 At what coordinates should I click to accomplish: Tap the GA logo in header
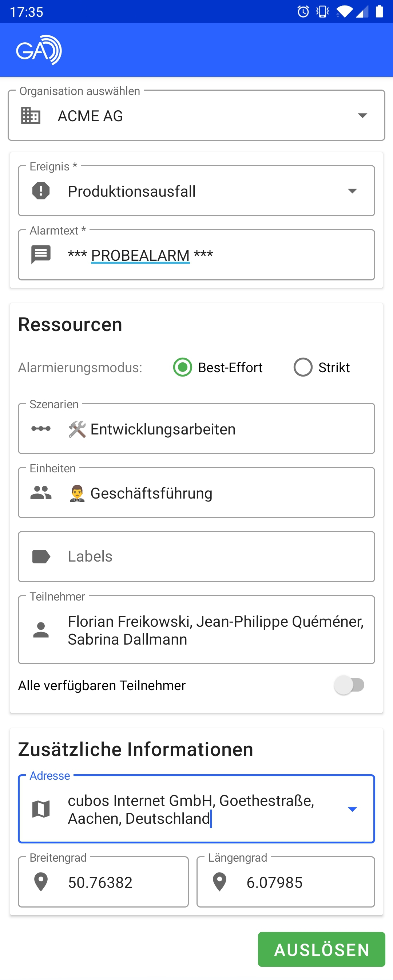[39, 50]
